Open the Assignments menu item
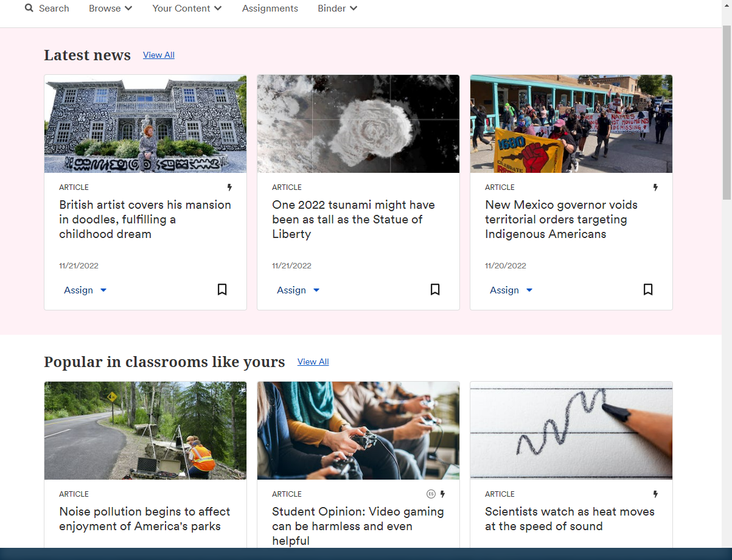 pyautogui.click(x=270, y=9)
